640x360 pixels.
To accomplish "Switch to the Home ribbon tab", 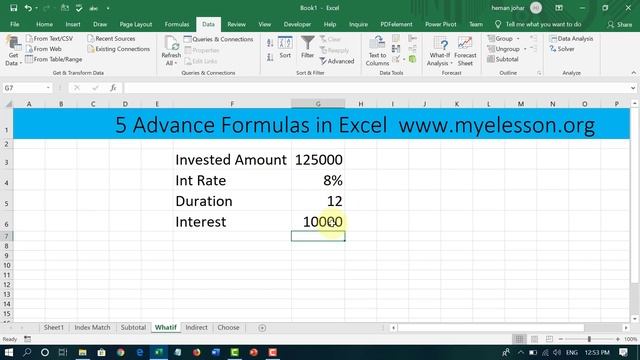I will (44, 24).
